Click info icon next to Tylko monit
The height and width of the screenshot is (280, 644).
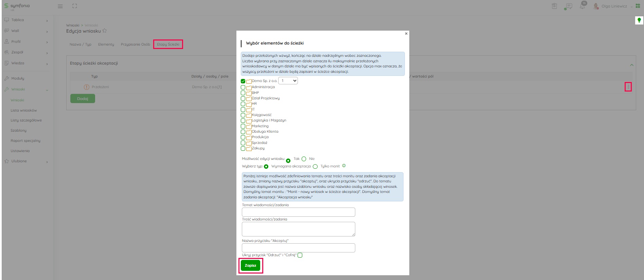click(x=344, y=166)
